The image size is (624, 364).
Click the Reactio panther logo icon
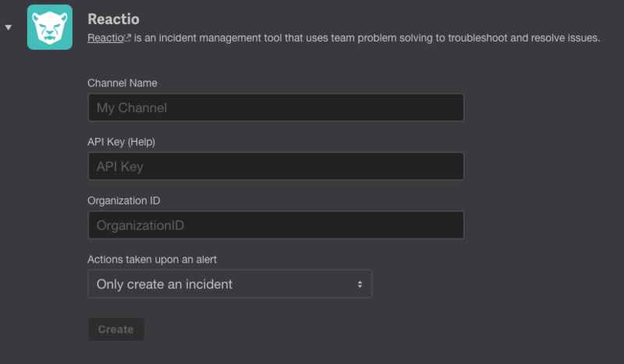(50, 27)
